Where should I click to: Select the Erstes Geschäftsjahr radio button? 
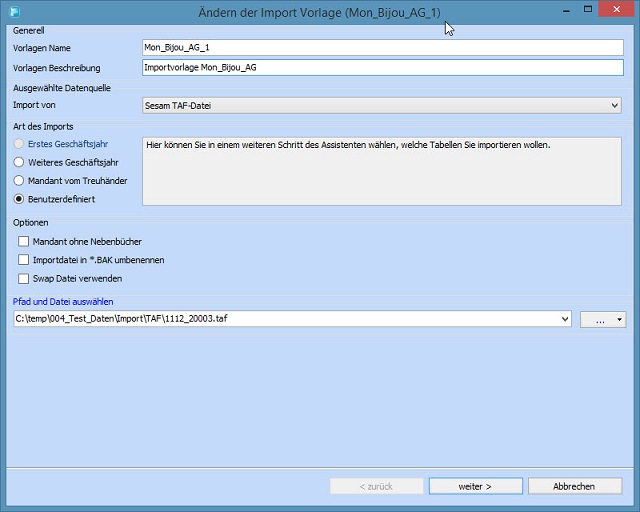[x=19, y=144]
